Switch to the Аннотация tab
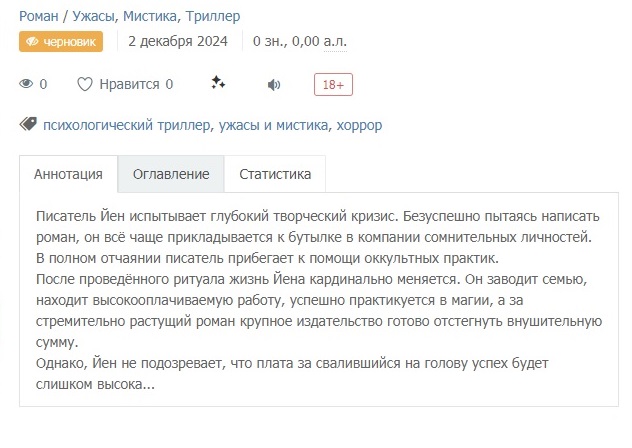This screenshot has height=448, width=632. [68, 174]
